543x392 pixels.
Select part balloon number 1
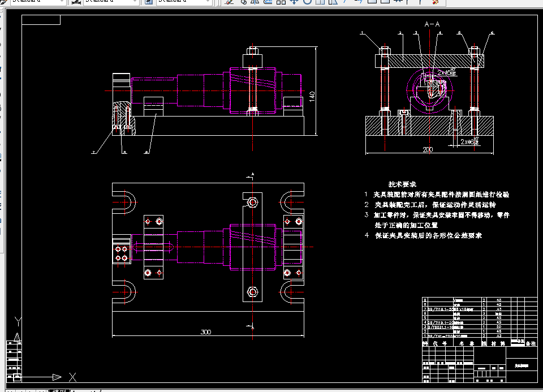362,33
